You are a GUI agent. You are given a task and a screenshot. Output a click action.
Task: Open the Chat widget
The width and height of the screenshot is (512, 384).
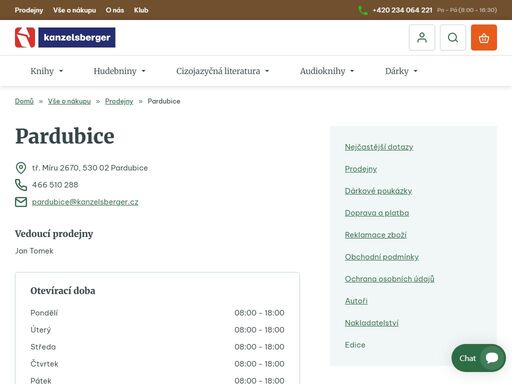478,358
